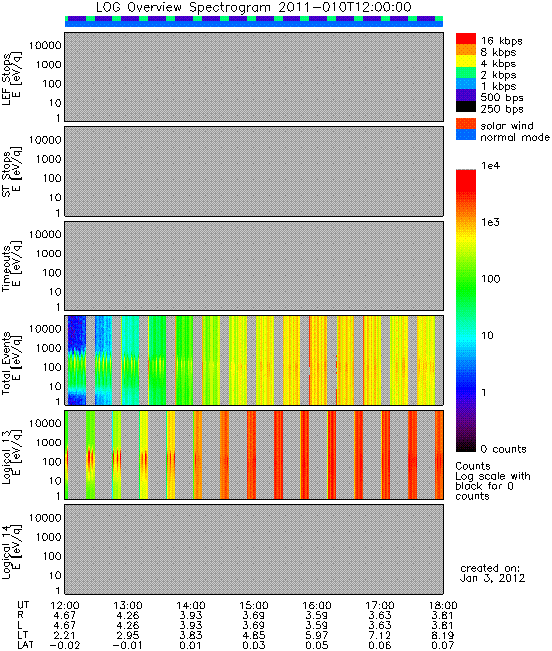Click the Logical 14 axis label
552x651 pixels.
point(11,550)
